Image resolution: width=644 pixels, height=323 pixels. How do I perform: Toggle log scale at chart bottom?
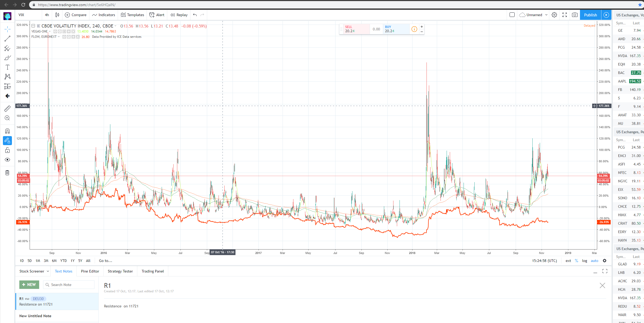click(585, 261)
